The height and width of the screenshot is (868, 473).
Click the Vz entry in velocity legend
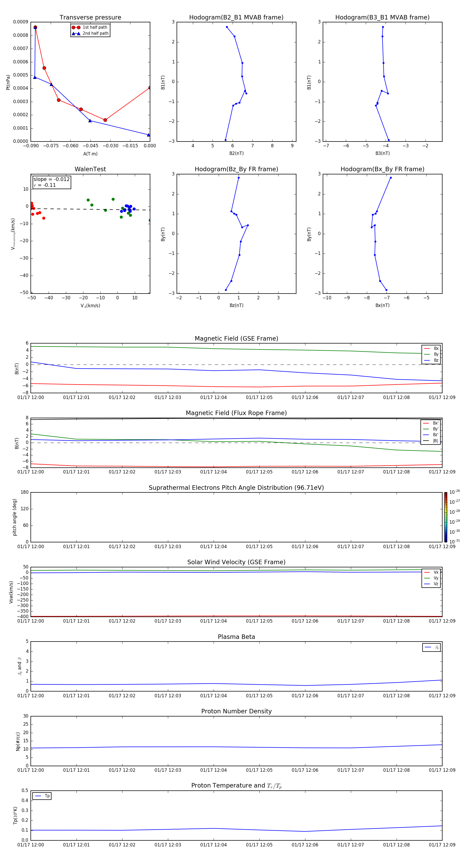tap(431, 584)
